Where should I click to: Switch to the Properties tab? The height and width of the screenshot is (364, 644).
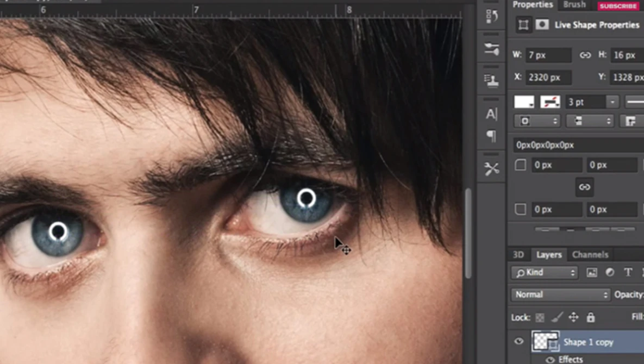533,4
